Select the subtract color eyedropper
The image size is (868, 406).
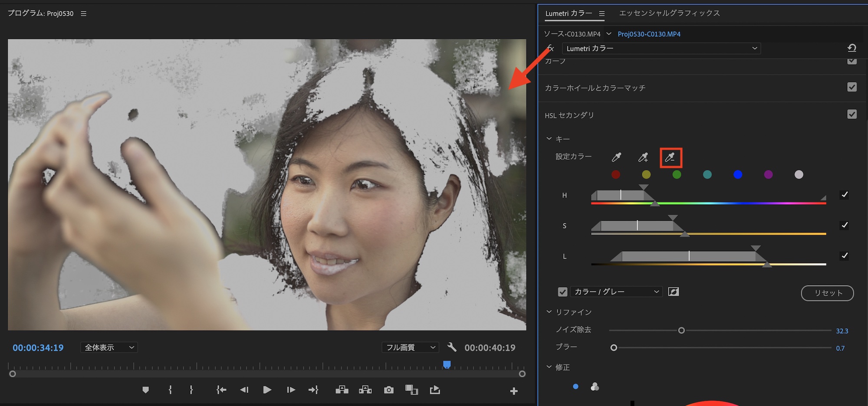671,157
